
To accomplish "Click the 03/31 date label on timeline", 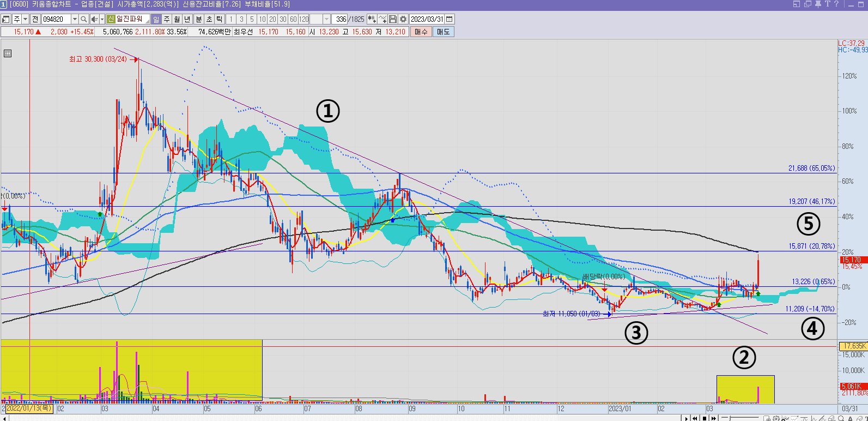I will point(849,408).
